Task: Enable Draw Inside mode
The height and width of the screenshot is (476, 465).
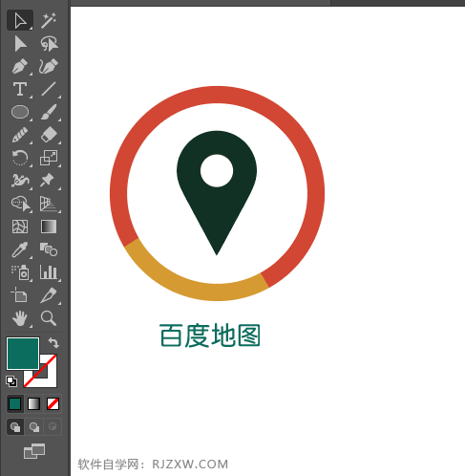Action: tap(53, 426)
